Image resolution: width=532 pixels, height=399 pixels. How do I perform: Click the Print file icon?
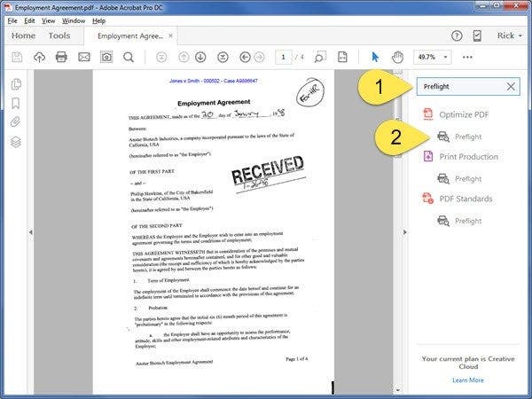61,58
